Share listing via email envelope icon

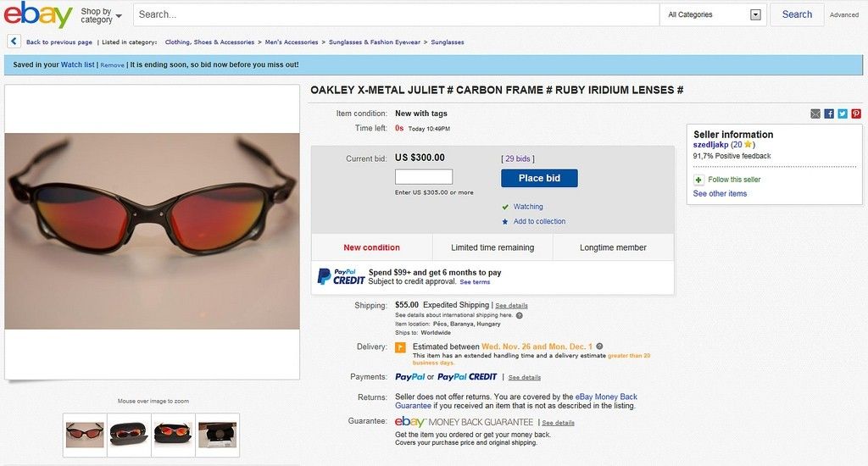pyautogui.click(x=815, y=114)
